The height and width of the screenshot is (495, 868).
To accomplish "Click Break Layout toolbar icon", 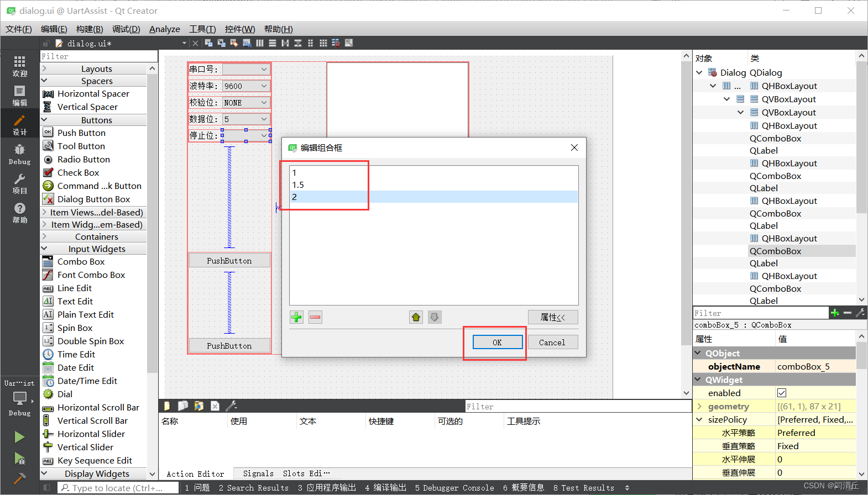I will (x=336, y=43).
